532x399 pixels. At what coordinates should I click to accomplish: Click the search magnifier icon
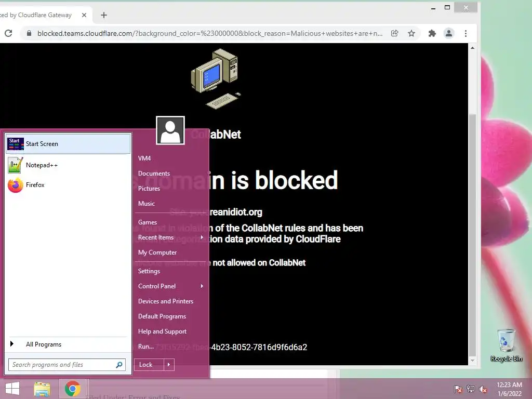click(119, 365)
